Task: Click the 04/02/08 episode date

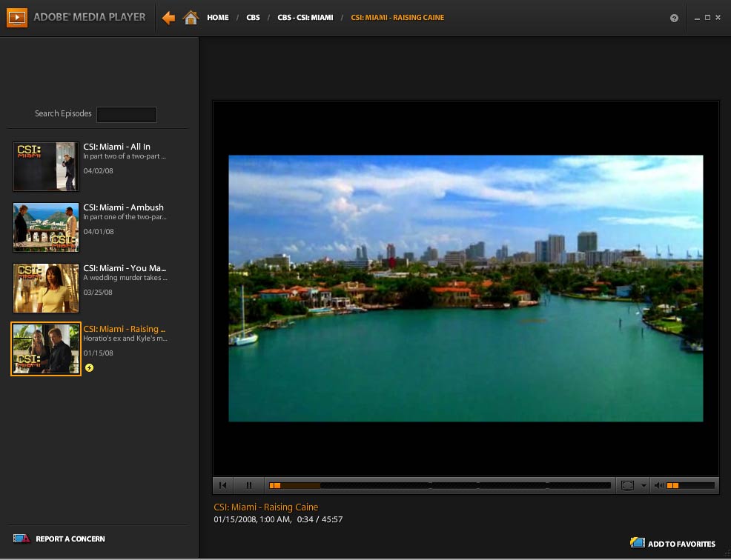Action: 98,170
